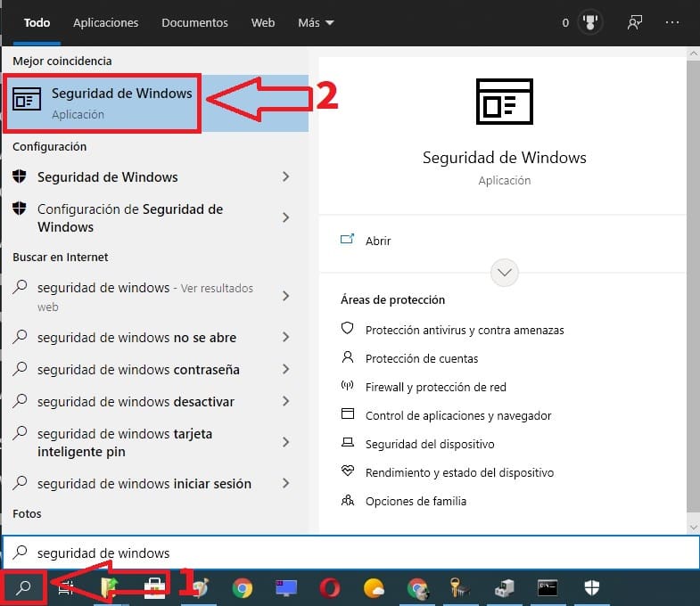Open the key and chip taskbar icon
Screen dimensions: 700x606
click(460, 587)
